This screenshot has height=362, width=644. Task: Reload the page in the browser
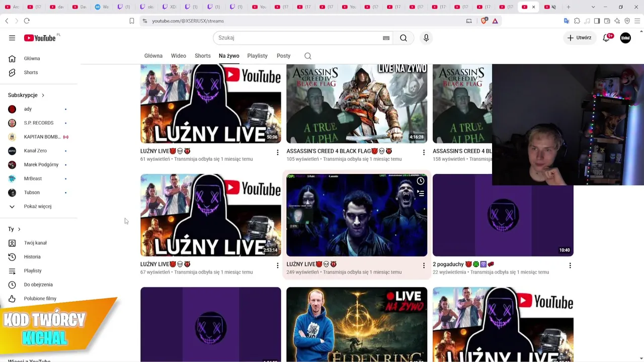coord(27,21)
